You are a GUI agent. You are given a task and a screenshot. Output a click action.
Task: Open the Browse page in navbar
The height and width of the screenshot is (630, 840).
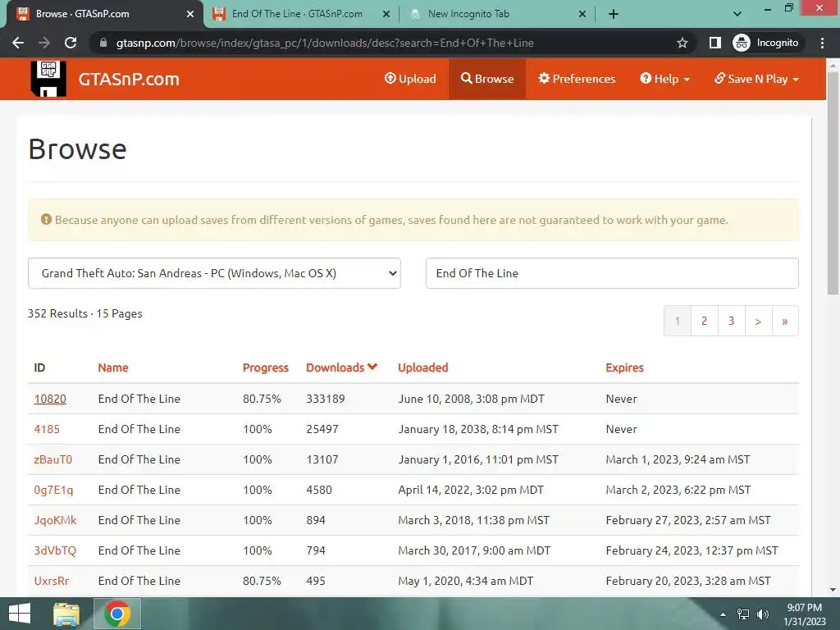(487, 79)
